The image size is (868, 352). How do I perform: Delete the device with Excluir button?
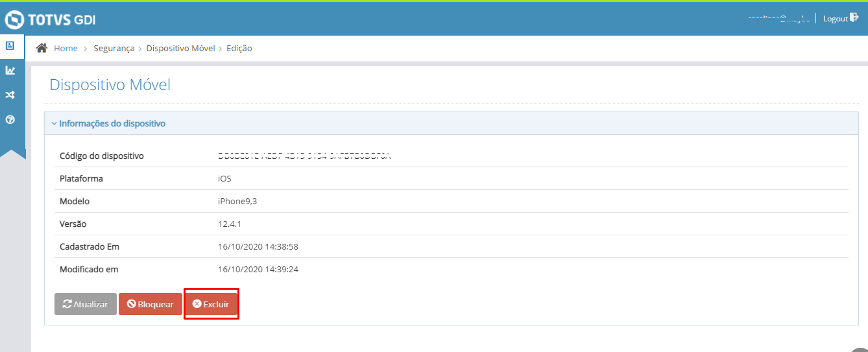click(x=211, y=304)
